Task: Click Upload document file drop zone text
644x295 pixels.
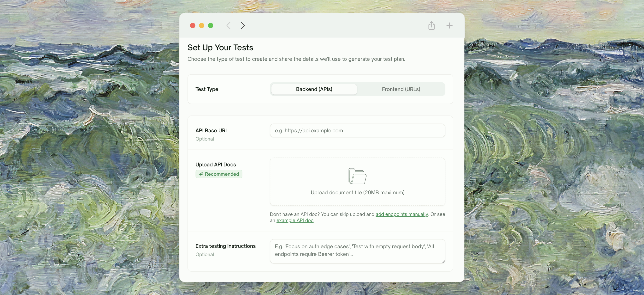Action: 357,192
